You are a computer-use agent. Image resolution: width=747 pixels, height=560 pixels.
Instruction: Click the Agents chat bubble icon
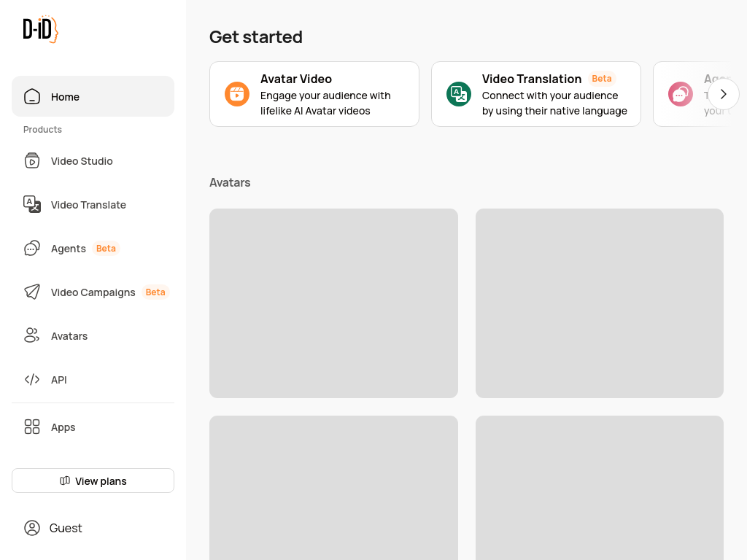(x=32, y=249)
